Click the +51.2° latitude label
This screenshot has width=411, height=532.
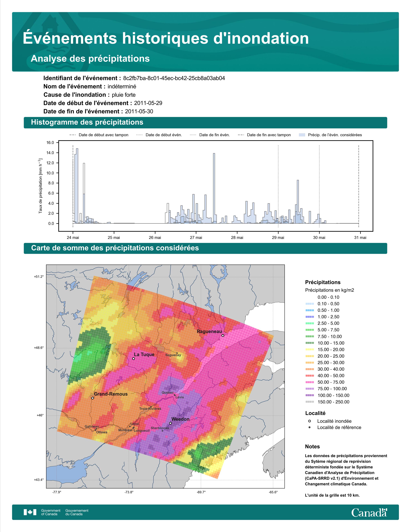tap(39, 277)
